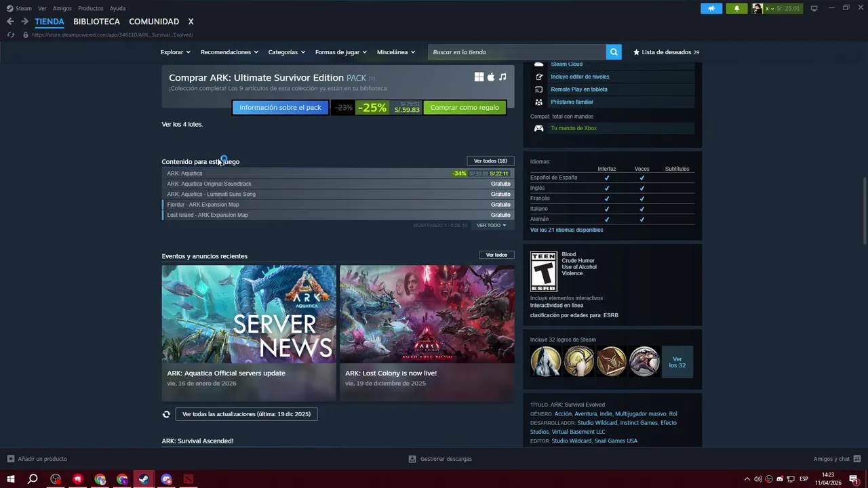Click the blue search magnifier button

point(614,52)
